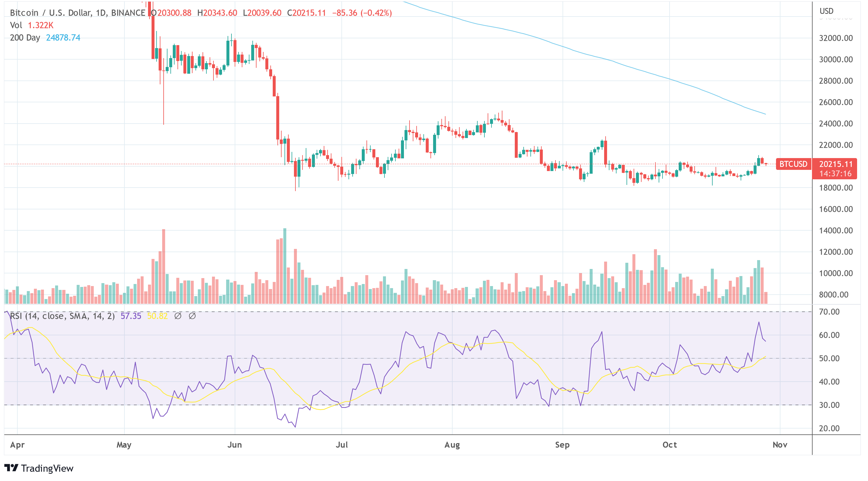Click the USD currency label
The width and height of the screenshot is (868, 481).
pyautogui.click(x=826, y=11)
